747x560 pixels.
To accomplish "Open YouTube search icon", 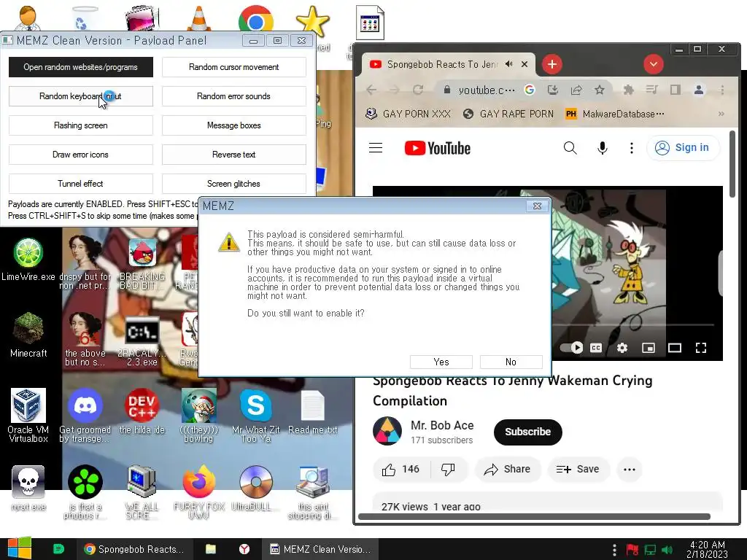I will coord(570,148).
